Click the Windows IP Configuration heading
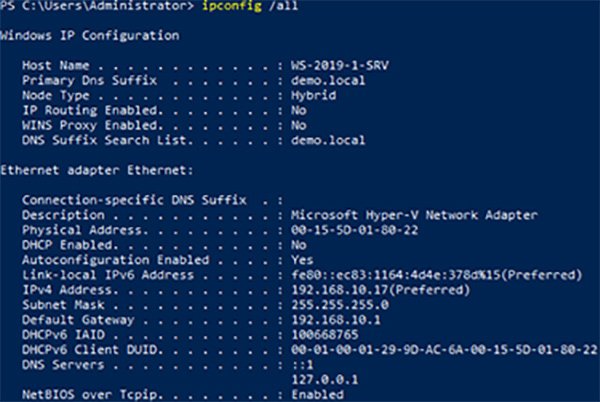600x402 pixels. pos(90,36)
